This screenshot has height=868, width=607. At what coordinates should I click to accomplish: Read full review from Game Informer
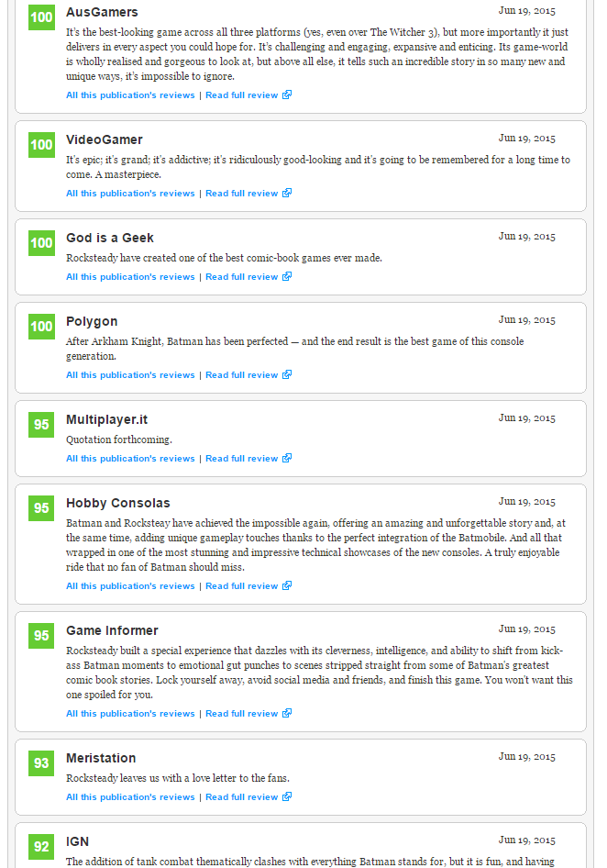click(241, 714)
